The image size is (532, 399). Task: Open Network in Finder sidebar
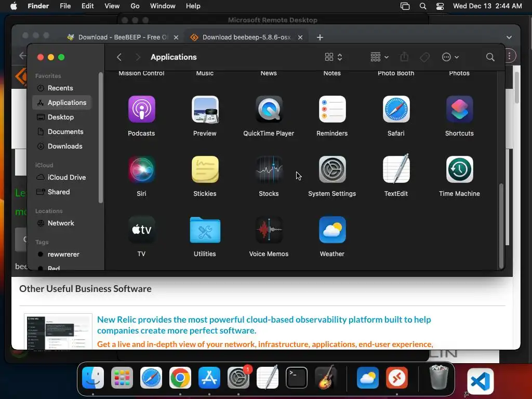click(61, 223)
